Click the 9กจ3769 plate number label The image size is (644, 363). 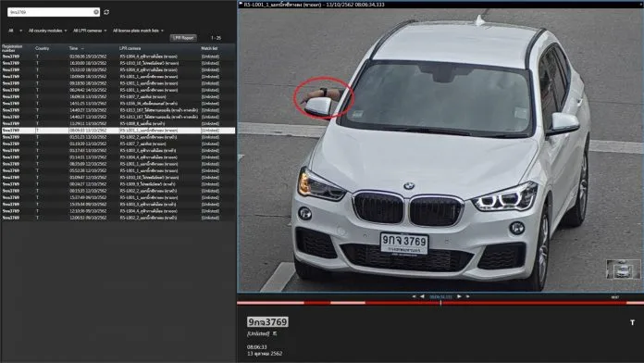(267, 322)
